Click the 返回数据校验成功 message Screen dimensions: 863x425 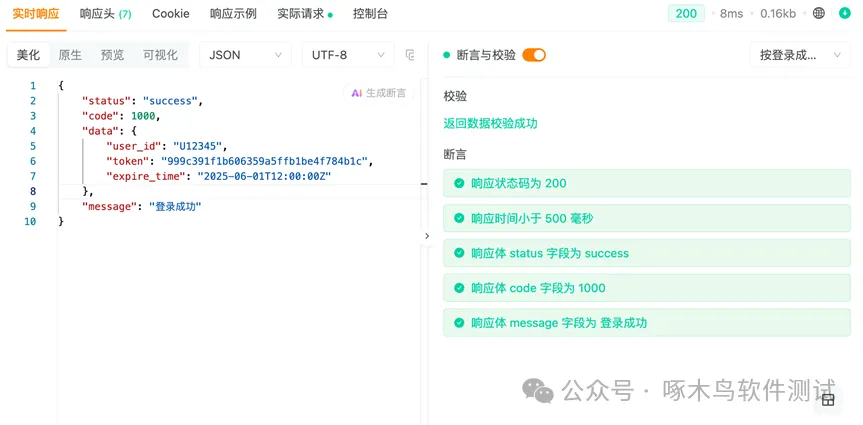coord(490,123)
